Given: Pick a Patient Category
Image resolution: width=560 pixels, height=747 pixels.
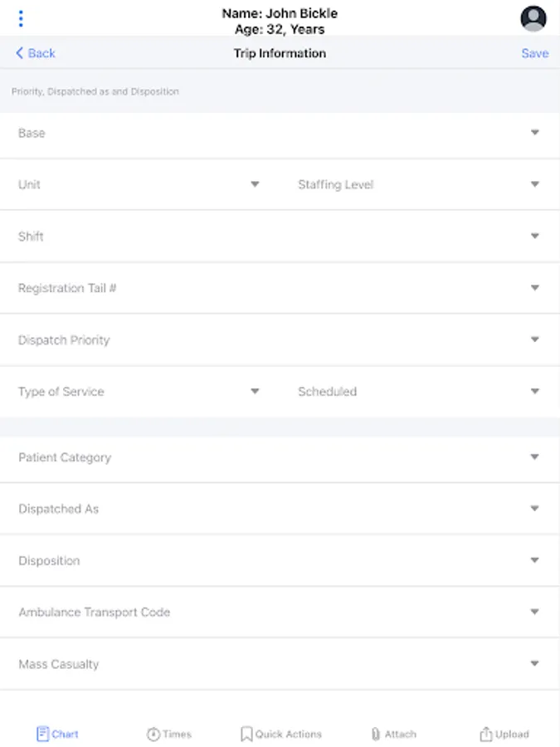Looking at the screenshot, I should (x=534, y=457).
